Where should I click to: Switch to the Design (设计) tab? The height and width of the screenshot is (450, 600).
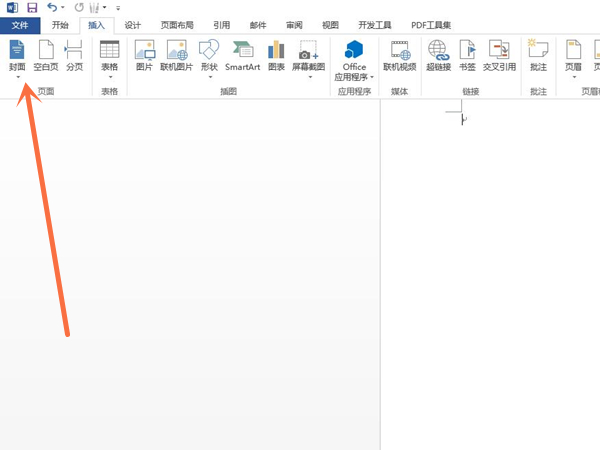pyautogui.click(x=133, y=25)
